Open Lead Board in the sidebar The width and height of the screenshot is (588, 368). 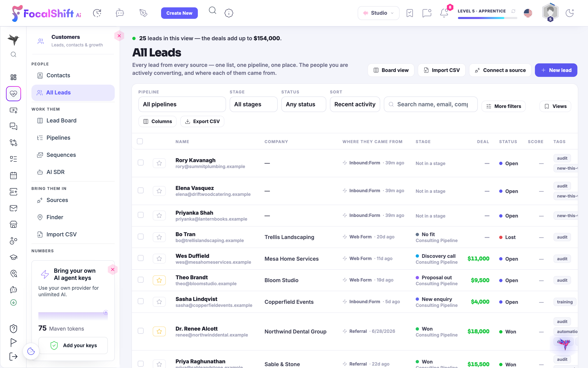(x=73, y=120)
